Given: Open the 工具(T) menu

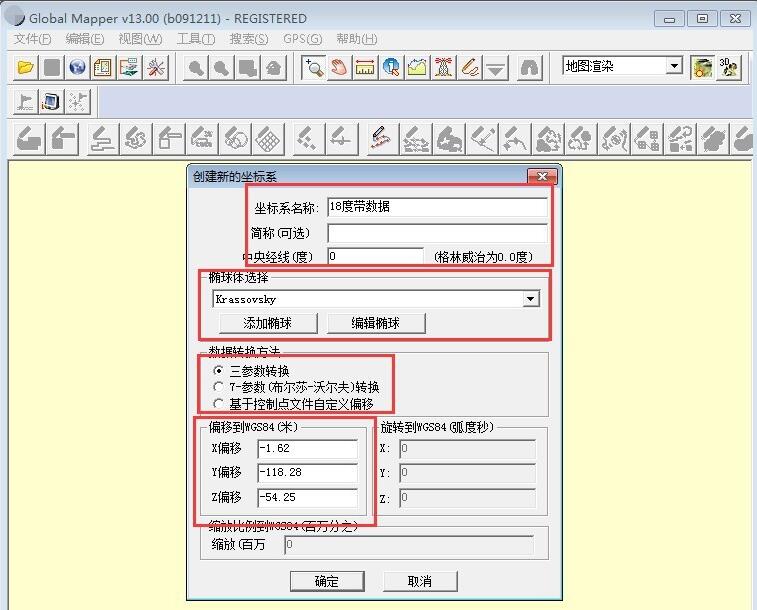Looking at the screenshot, I should coord(196,39).
